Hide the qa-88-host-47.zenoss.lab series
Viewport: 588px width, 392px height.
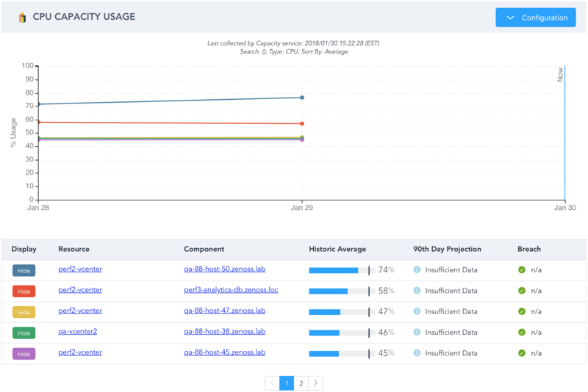point(24,312)
